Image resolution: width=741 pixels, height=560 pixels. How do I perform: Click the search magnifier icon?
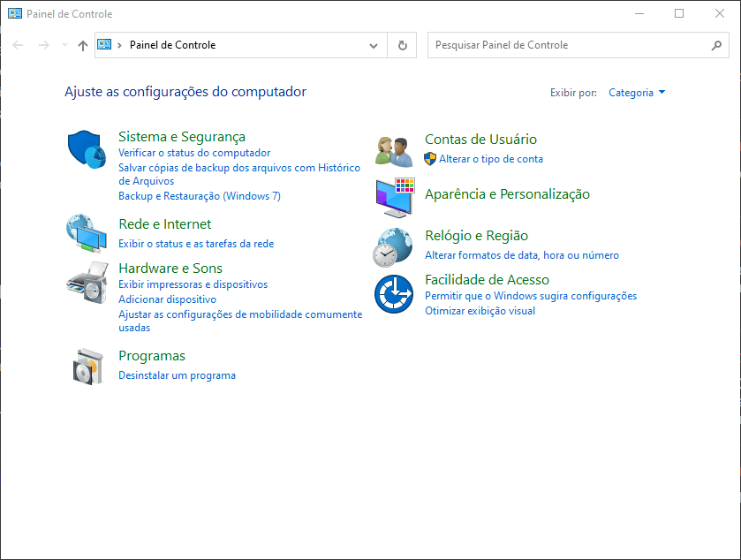pyautogui.click(x=716, y=45)
